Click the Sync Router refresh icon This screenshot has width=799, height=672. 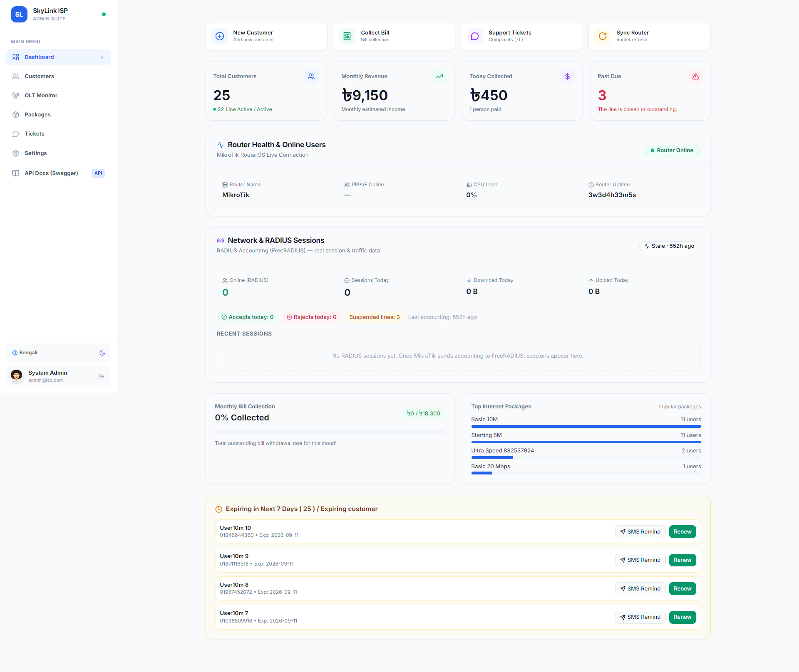pos(603,37)
